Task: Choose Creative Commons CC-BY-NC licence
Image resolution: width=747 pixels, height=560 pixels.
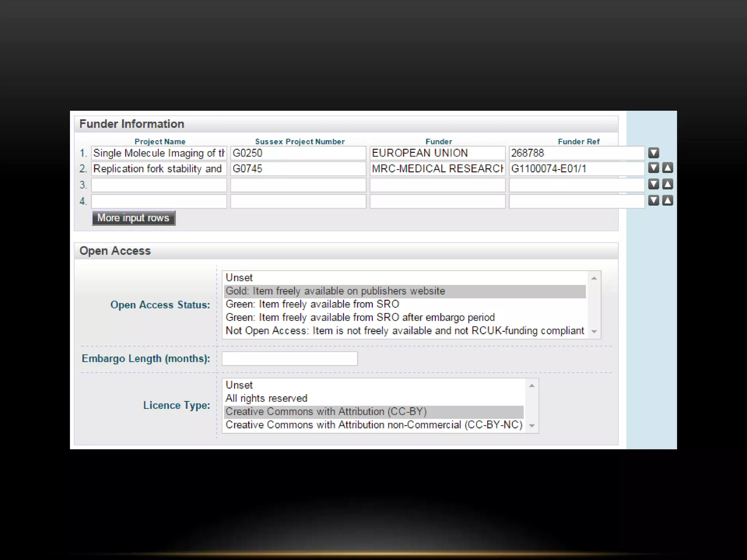Action: 374,425
